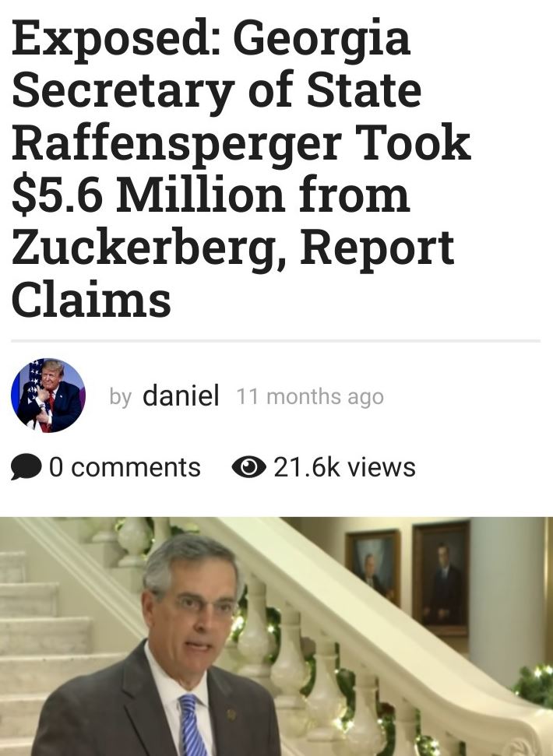The height and width of the screenshot is (756, 553).
Task: Select the 21.6k views count
Action: click(345, 466)
